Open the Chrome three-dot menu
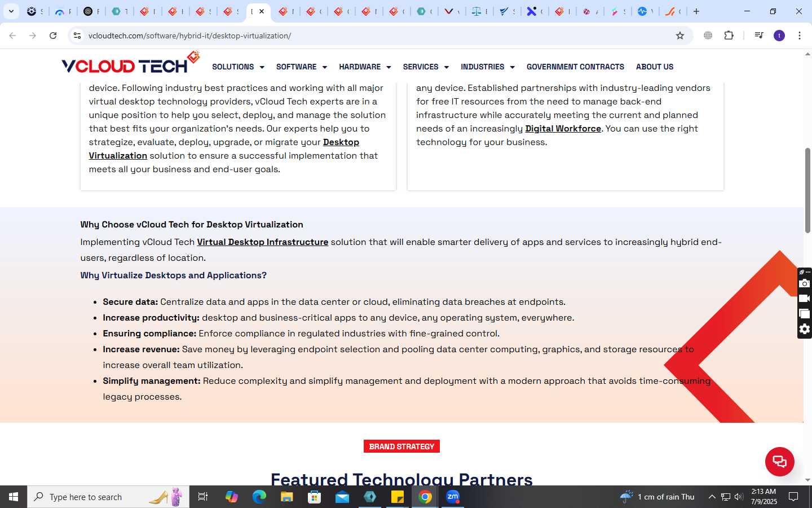 click(800, 36)
